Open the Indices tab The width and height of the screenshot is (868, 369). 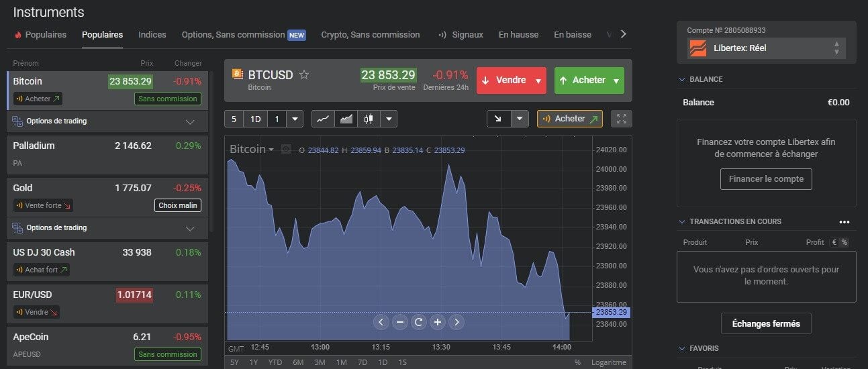click(152, 34)
